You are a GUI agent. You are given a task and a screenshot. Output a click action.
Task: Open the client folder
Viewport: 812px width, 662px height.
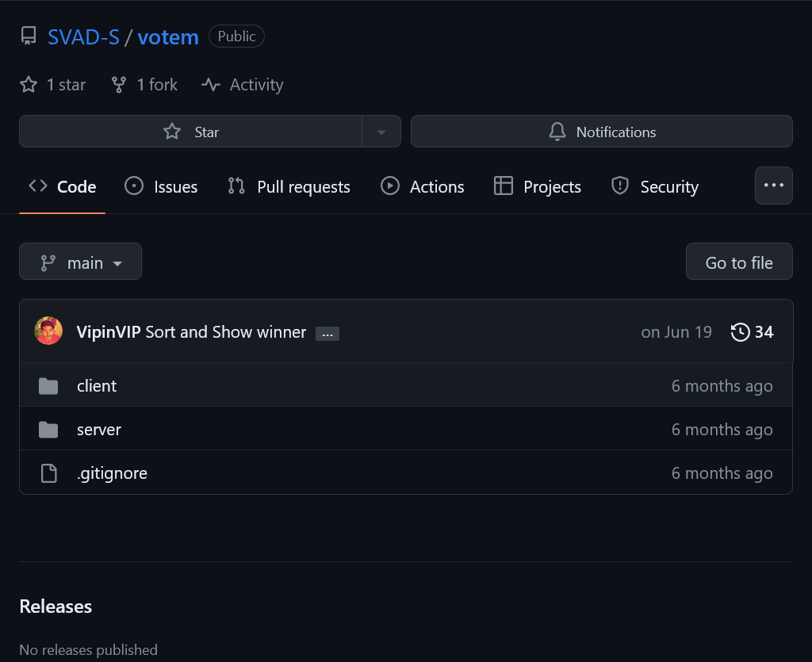pyautogui.click(x=96, y=385)
